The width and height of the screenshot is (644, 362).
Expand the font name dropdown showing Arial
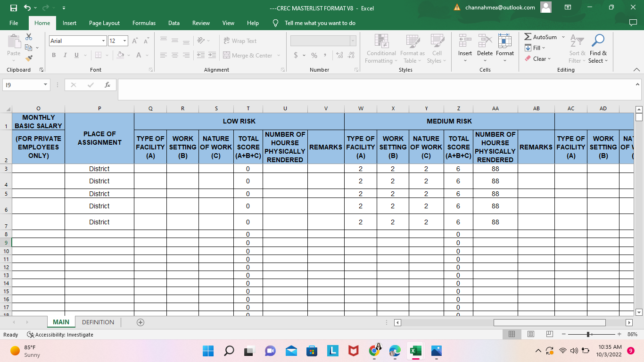click(x=103, y=41)
